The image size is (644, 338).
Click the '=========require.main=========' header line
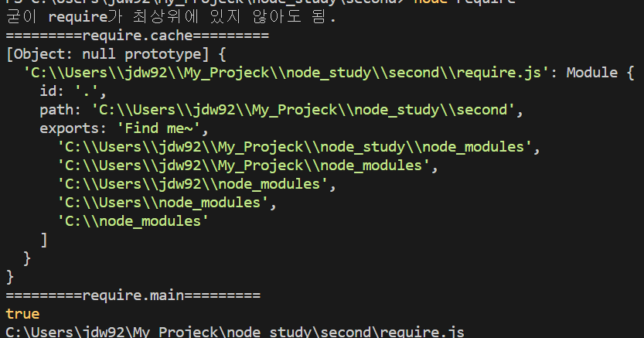click(133, 295)
